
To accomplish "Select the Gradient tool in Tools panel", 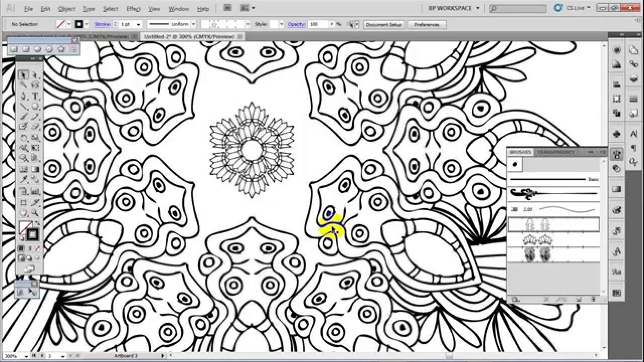I will [x=36, y=169].
